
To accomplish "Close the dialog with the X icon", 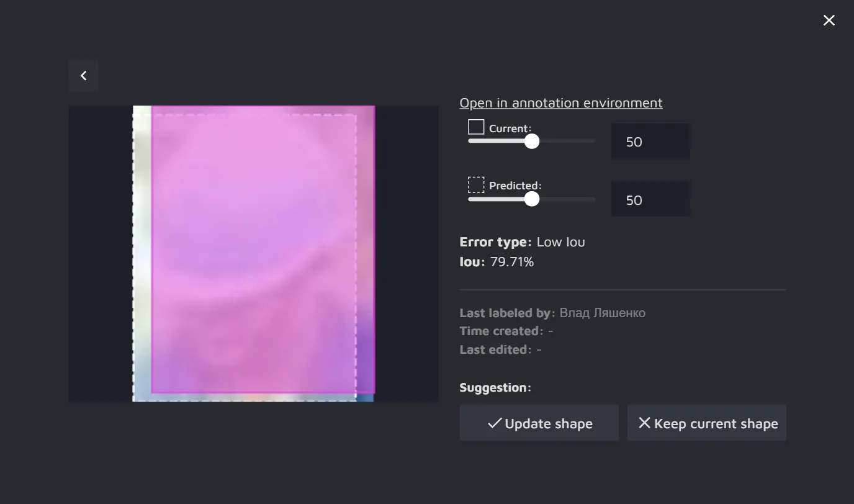I will pos(829,20).
